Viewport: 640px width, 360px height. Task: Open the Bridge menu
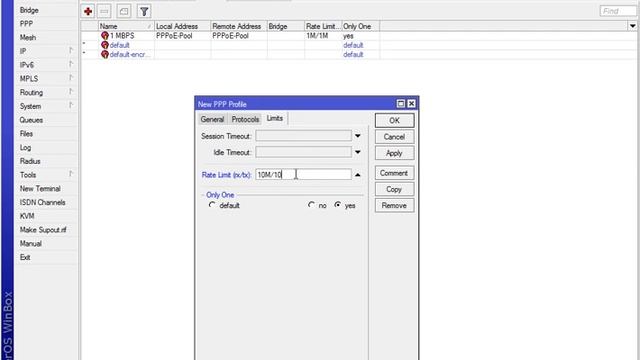click(x=29, y=10)
